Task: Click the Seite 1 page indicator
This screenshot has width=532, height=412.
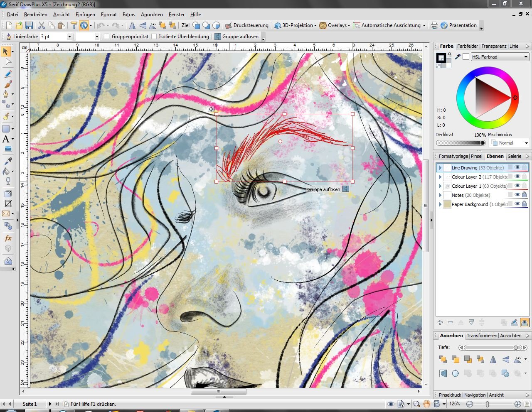Action: (x=30, y=404)
